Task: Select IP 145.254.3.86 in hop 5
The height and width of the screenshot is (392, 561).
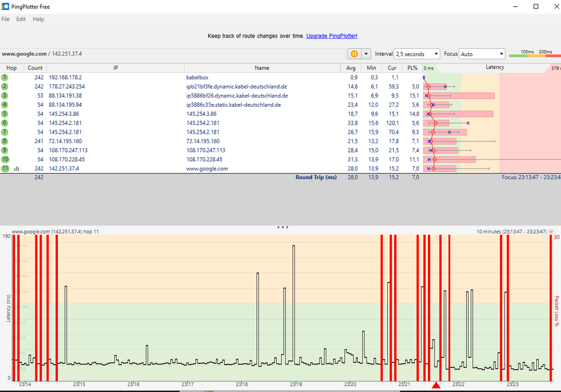Action: coord(63,114)
